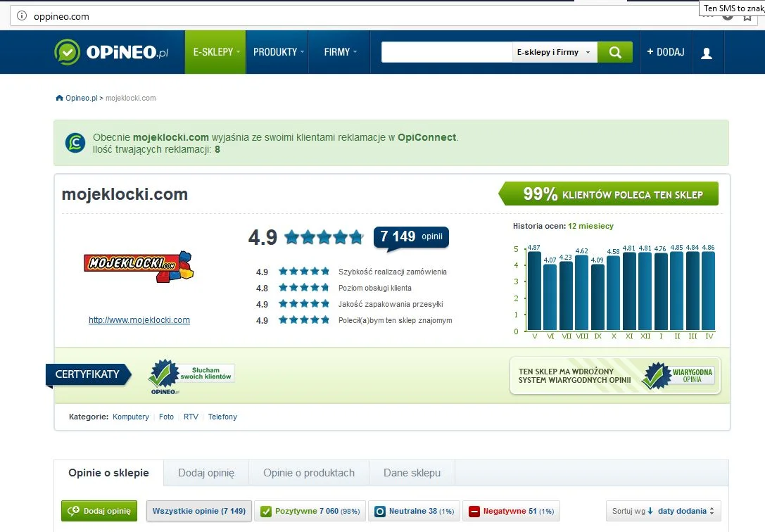Switch to the 'Dane sklepu' tab

(x=412, y=473)
